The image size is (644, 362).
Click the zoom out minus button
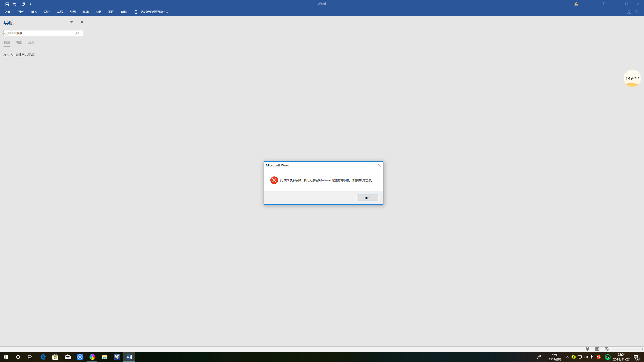coord(613,349)
